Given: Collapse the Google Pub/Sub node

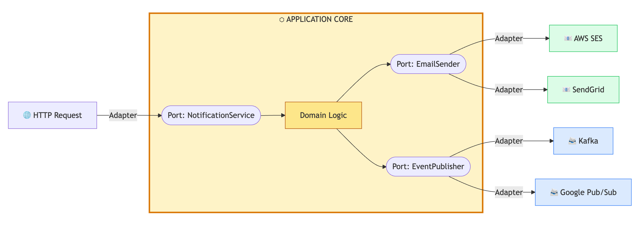Looking at the screenshot, I should point(583,192).
